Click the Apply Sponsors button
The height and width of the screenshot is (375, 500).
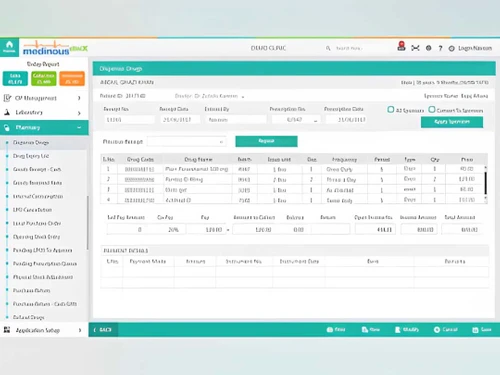[452, 122]
